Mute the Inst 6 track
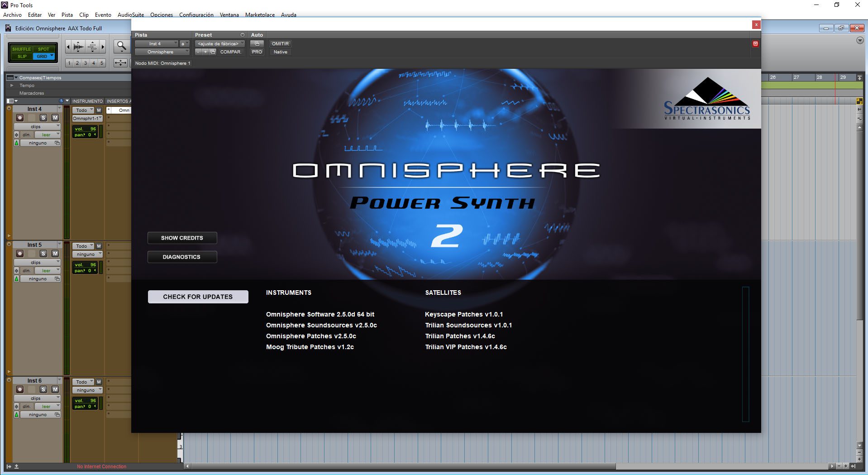This screenshot has height=475, width=868. (x=55, y=389)
